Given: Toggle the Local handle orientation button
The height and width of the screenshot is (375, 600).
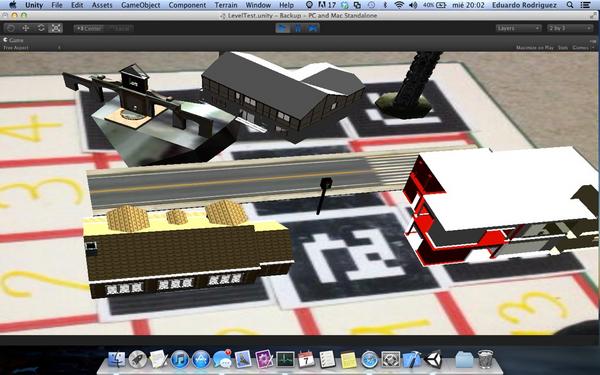Looking at the screenshot, I should pyautogui.click(x=119, y=28).
